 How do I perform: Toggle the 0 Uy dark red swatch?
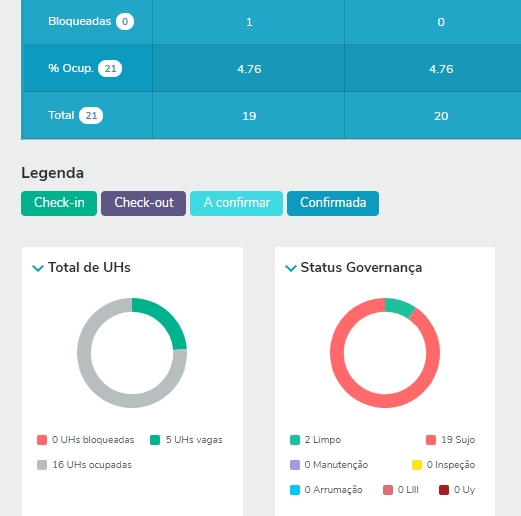coord(444,490)
